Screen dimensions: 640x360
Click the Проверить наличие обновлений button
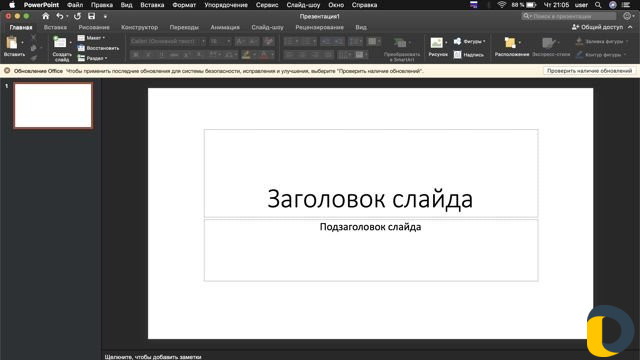click(589, 71)
